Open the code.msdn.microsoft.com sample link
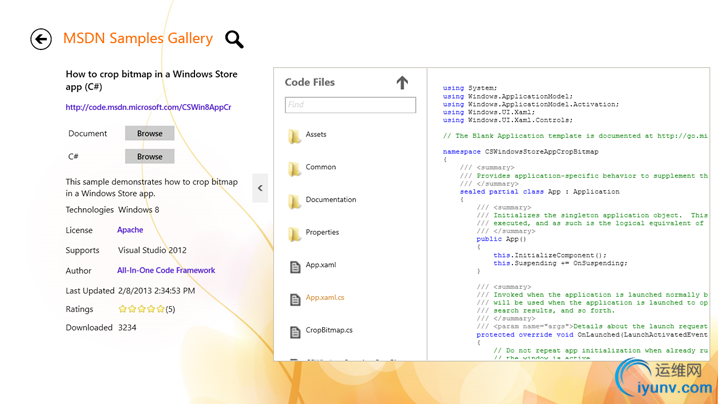This screenshot has height=404, width=718. point(148,107)
